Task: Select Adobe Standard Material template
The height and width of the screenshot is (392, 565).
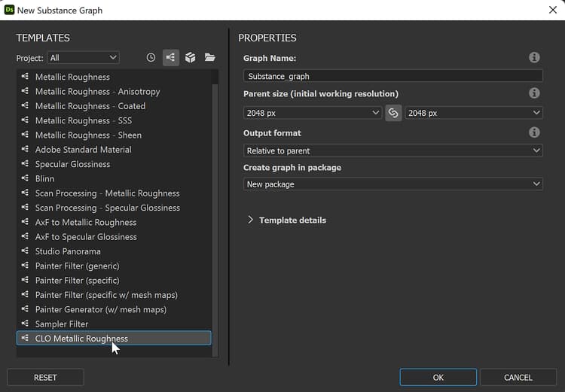Action: click(114, 150)
